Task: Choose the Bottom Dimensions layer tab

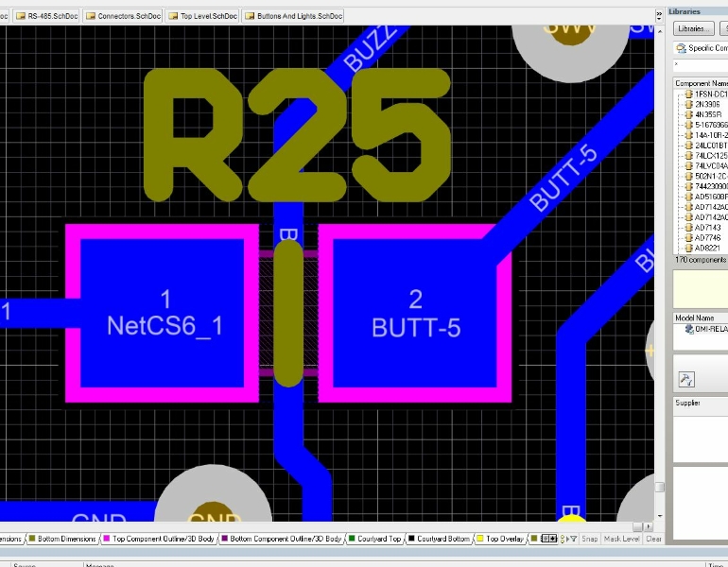Action: click(x=64, y=539)
